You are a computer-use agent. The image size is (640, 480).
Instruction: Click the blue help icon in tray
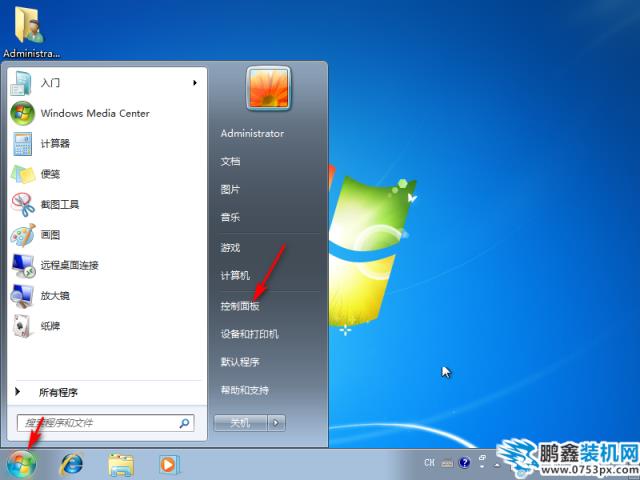[x=464, y=463]
